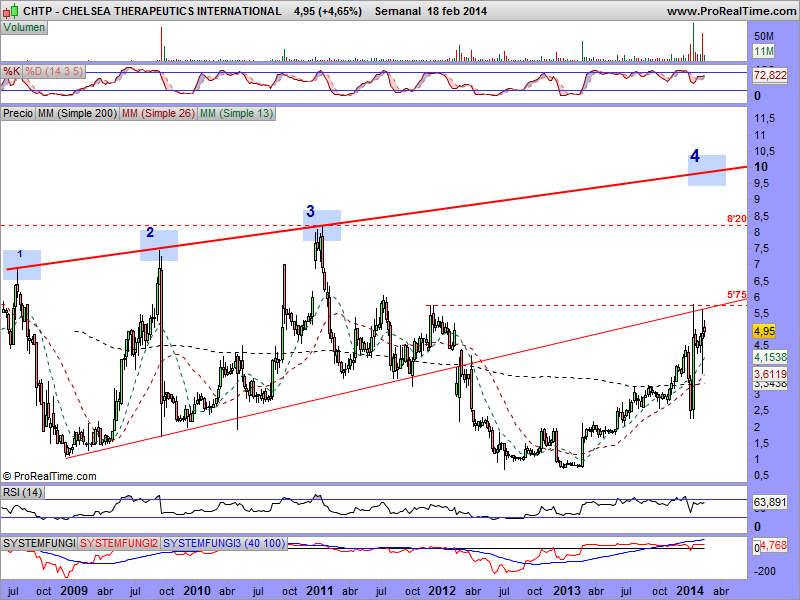Select the black SYSTEMFUNGI indicator label
This screenshot has height=600, width=800.
tap(39, 543)
